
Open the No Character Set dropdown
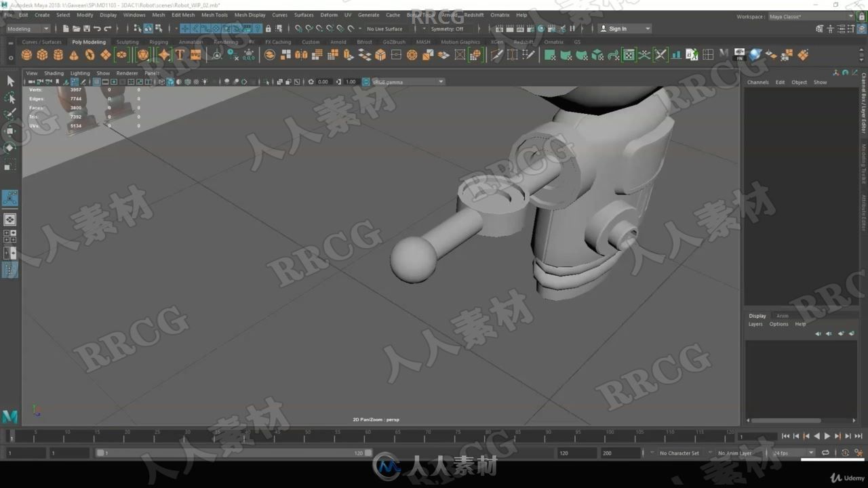click(x=679, y=453)
